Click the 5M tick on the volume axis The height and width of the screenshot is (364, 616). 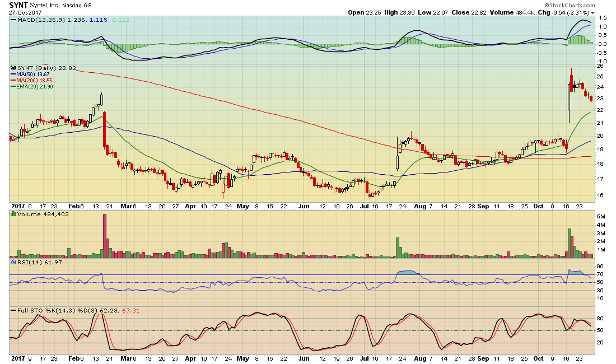pyautogui.click(x=601, y=217)
